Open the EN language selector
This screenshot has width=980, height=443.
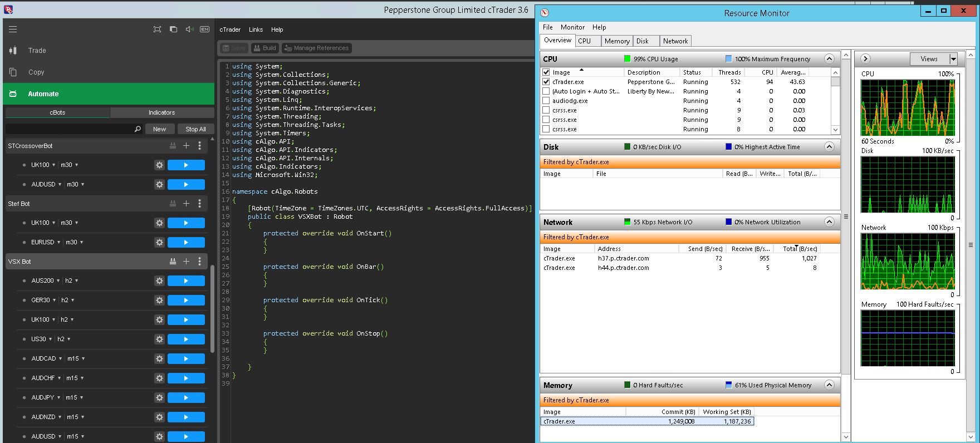point(204,29)
